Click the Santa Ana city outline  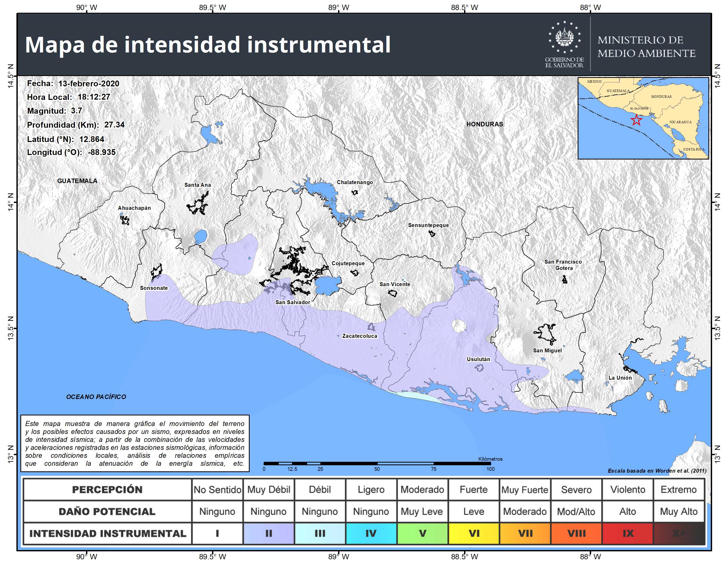(x=198, y=204)
